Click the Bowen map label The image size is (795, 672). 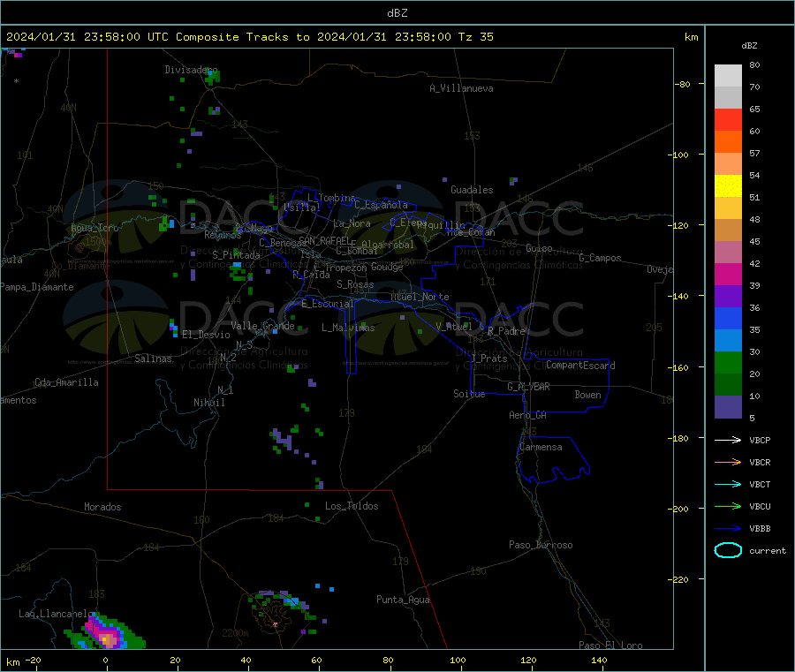(x=587, y=395)
